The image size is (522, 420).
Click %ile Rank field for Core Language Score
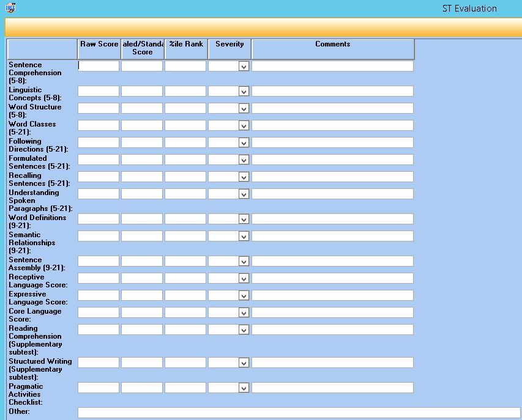tap(185, 312)
